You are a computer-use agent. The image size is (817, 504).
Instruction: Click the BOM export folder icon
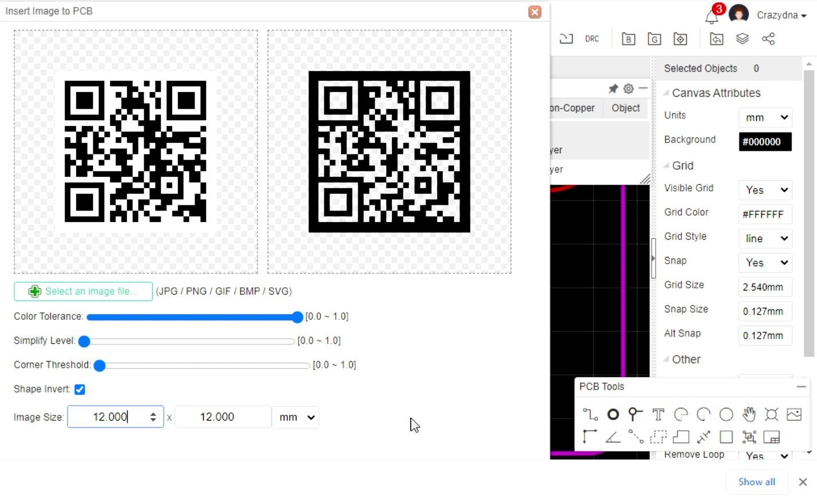[629, 39]
